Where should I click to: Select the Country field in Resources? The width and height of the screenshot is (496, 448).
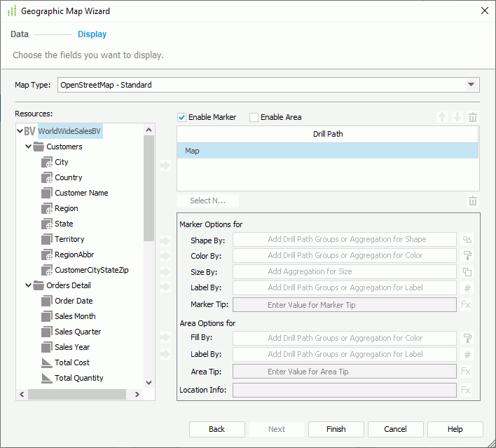click(69, 178)
